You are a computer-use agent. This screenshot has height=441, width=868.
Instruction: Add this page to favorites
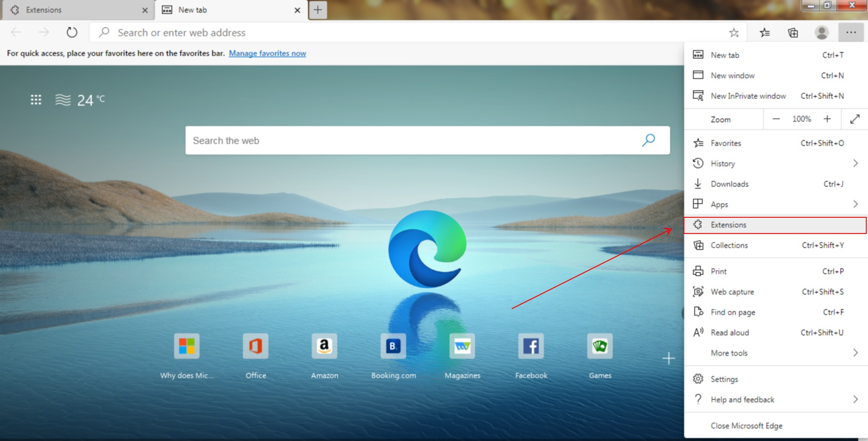point(733,32)
